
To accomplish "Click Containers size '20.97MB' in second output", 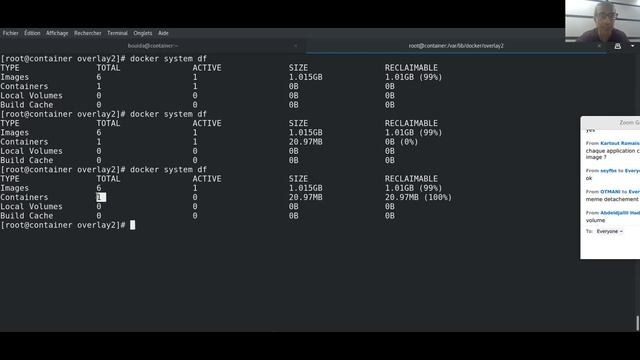I will [x=306, y=142].
